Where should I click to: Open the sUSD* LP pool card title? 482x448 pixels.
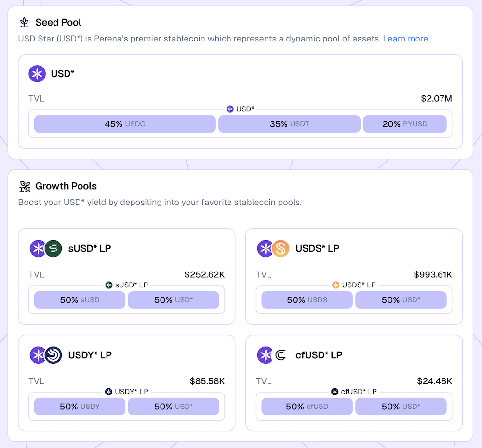coord(90,248)
